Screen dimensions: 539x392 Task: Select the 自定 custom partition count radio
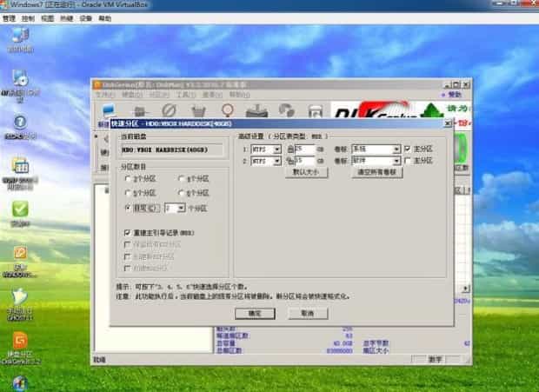[x=128, y=208]
